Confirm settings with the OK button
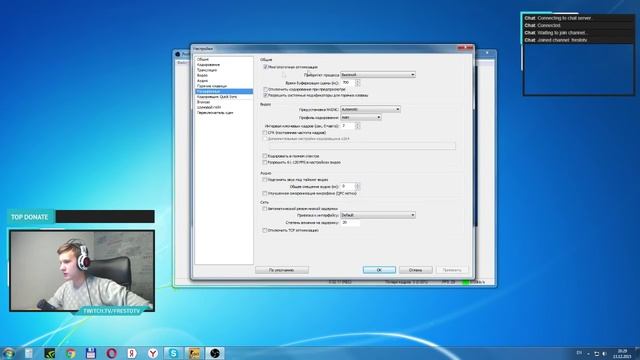The height and width of the screenshot is (360, 640). [379, 270]
